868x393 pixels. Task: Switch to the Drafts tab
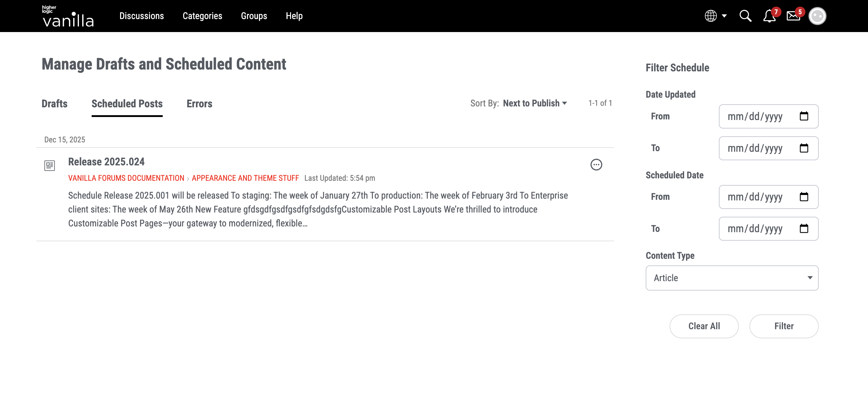coord(54,104)
